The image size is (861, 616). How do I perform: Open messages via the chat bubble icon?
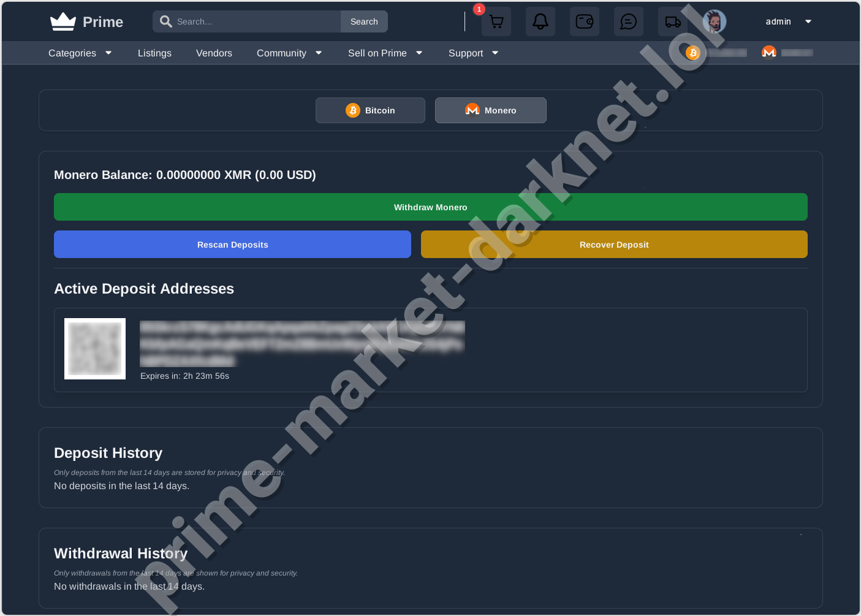coord(628,21)
